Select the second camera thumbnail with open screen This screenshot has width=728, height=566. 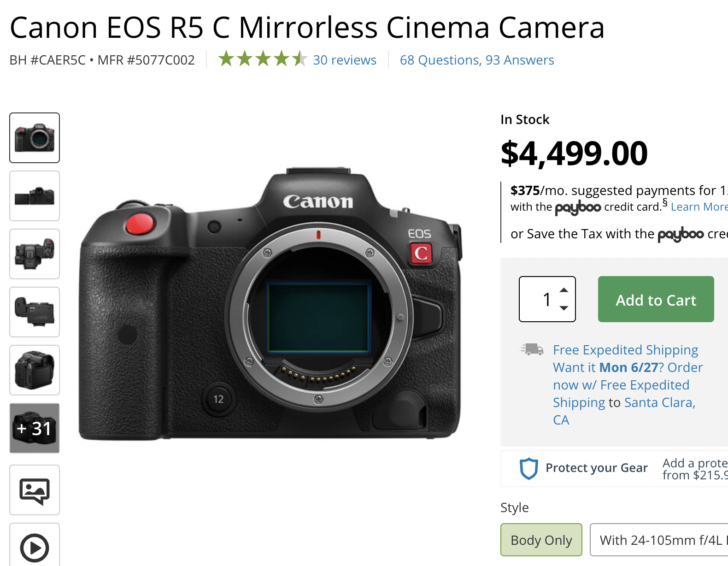(35, 196)
